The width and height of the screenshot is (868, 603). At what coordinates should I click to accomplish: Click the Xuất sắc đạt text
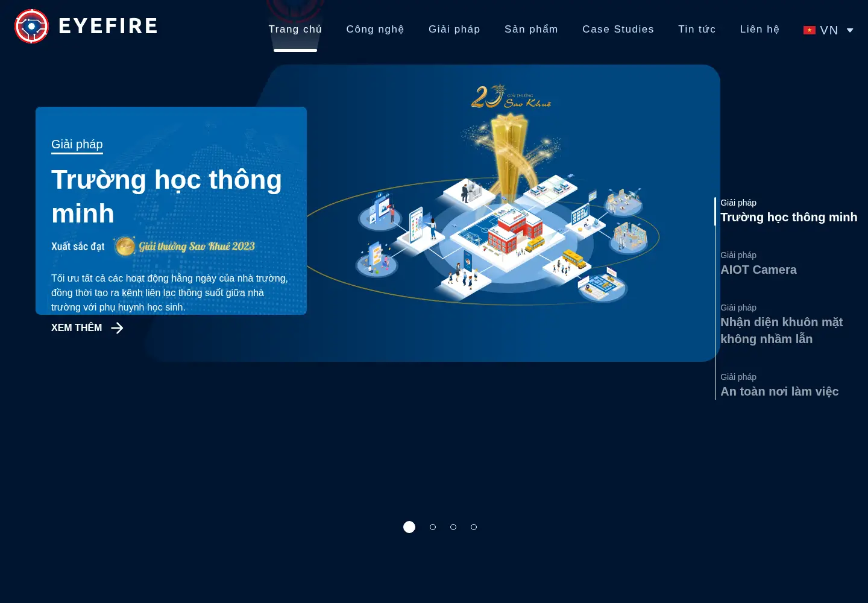pos(78,247)
